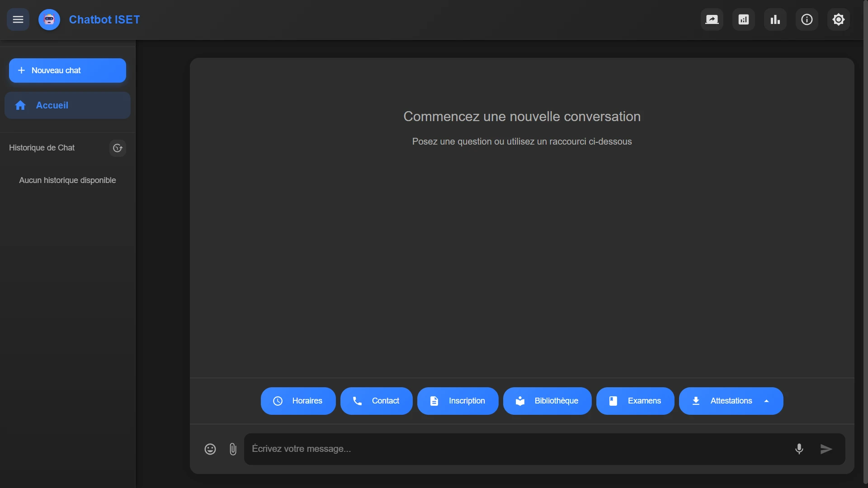The width and height of the screenshot is (868, 488).
Task: Refresh the Historique de Chat list
Action: [117, 148]
